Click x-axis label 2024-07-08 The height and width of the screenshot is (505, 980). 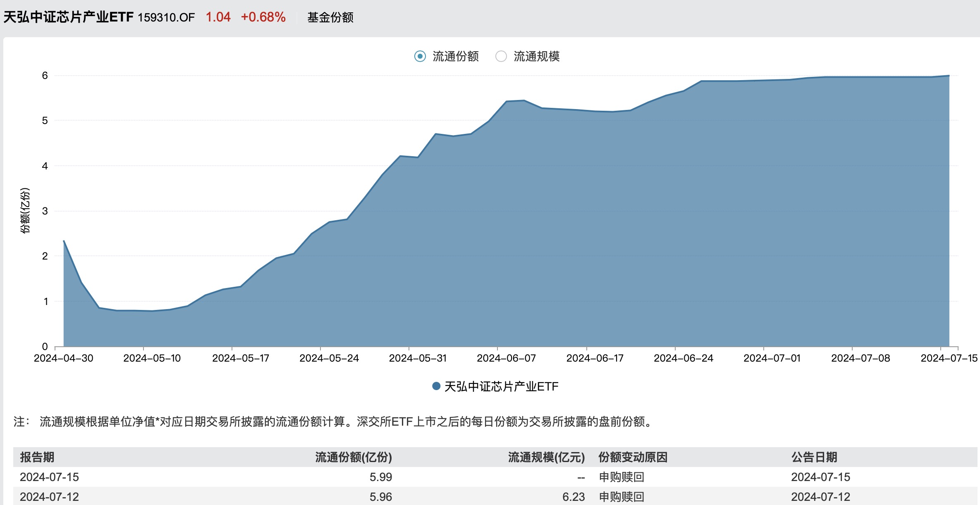[x=861, y=358]
